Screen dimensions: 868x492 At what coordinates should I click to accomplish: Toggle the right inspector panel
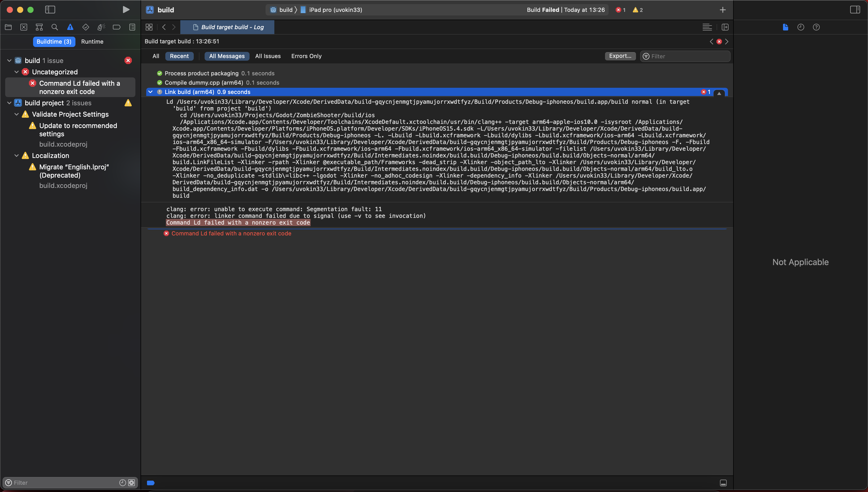coord(855,10)
